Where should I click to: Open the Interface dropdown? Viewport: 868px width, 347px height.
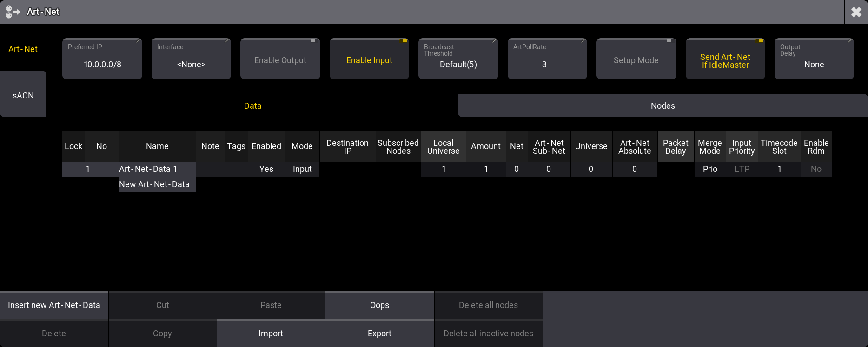coord(191,59)
